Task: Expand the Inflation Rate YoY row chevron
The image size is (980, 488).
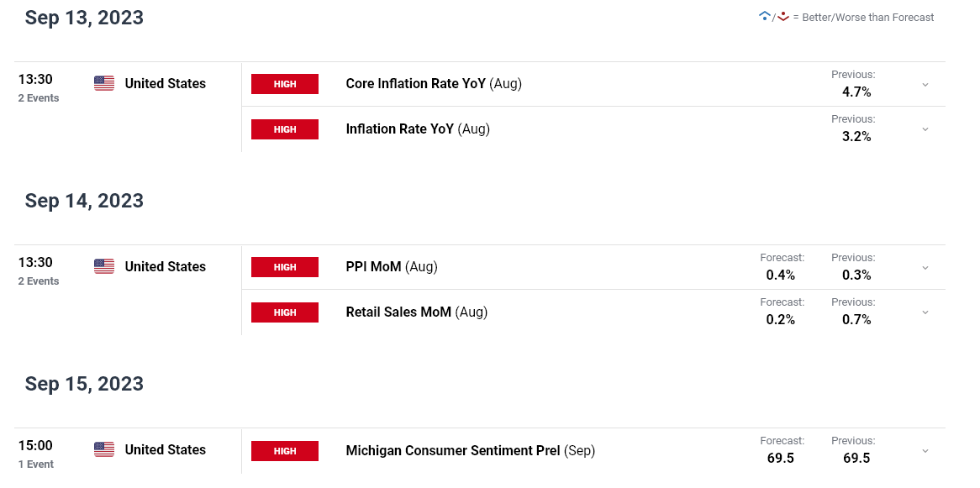Action: pos(925,129)
